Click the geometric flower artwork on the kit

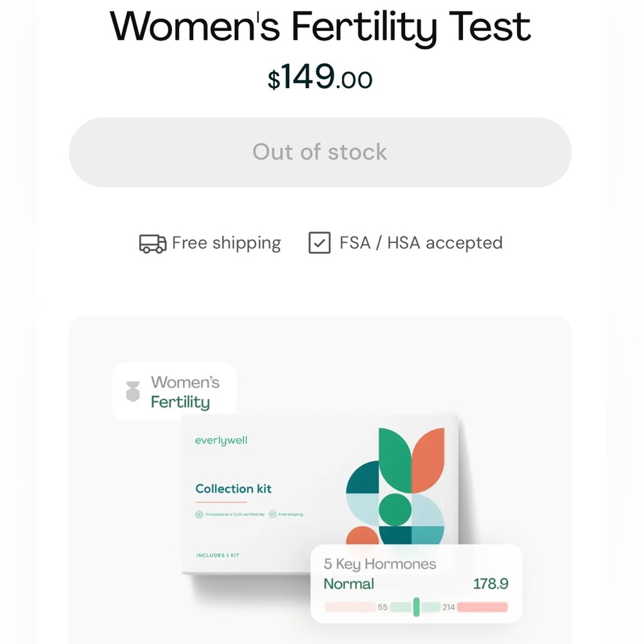pos(396,486)
